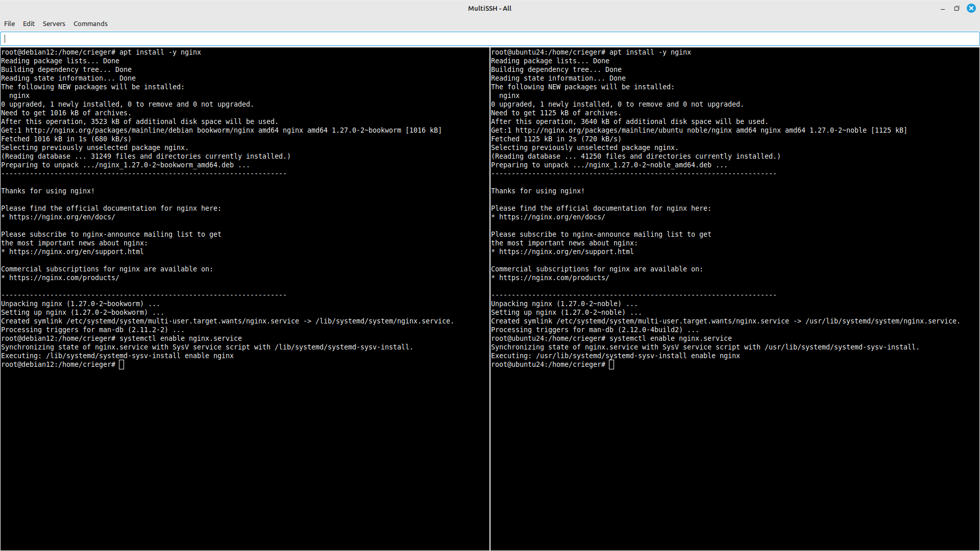Focus the broadcast command input field
Image resolution: width=980 pixels, height=551 pixels.
(490, 39)
